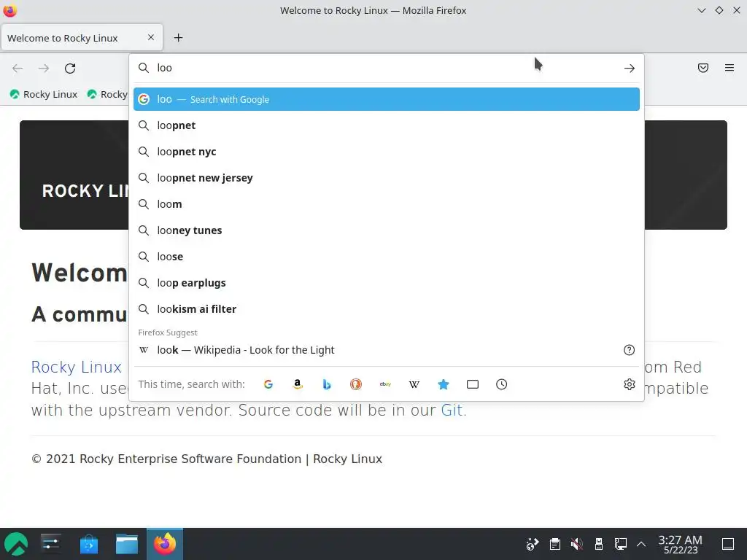Expand hidden system tray icons
The image size is (747, 560).
point(641,544)
